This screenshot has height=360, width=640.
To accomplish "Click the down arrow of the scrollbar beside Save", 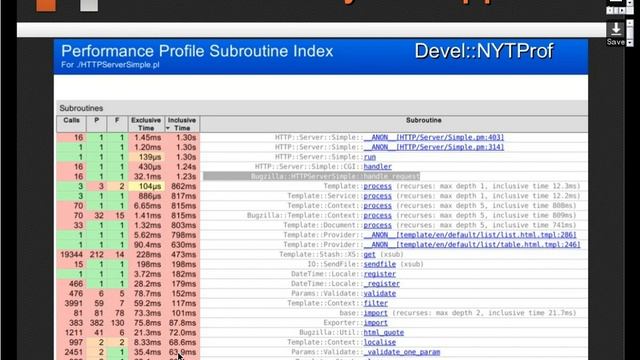I will pyautogui.click(x=630, y=42).
